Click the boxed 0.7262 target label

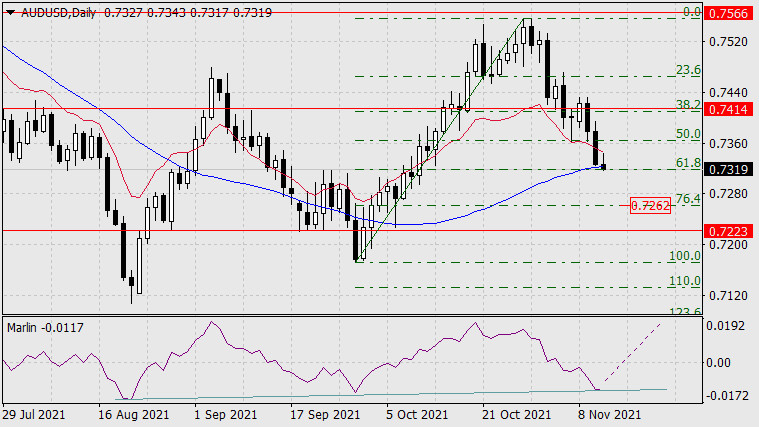coord(651,206)
